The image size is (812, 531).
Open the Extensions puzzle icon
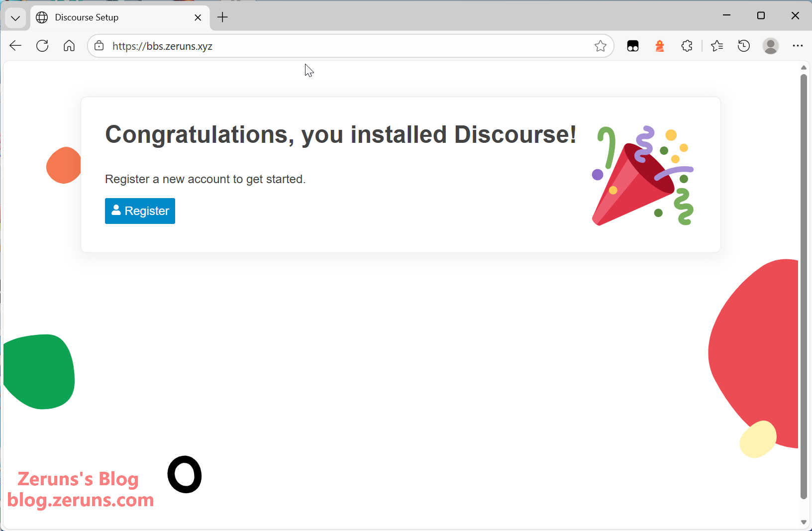tap(687, 46)
